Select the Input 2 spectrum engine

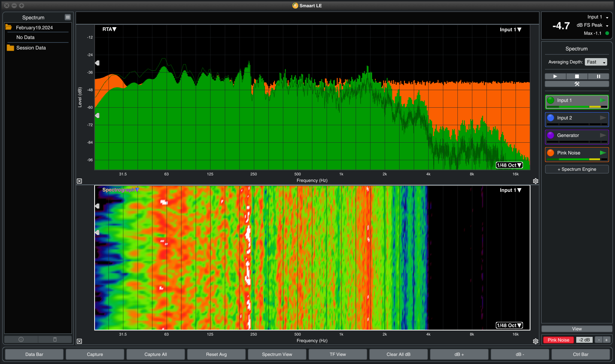(577, 119)
